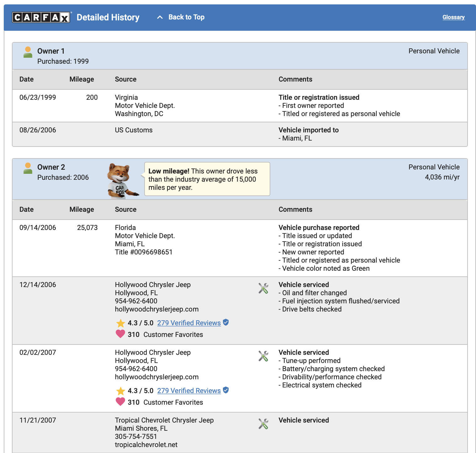Click the heart favorites icon in 02/02/2007 row

click(120, 402)
